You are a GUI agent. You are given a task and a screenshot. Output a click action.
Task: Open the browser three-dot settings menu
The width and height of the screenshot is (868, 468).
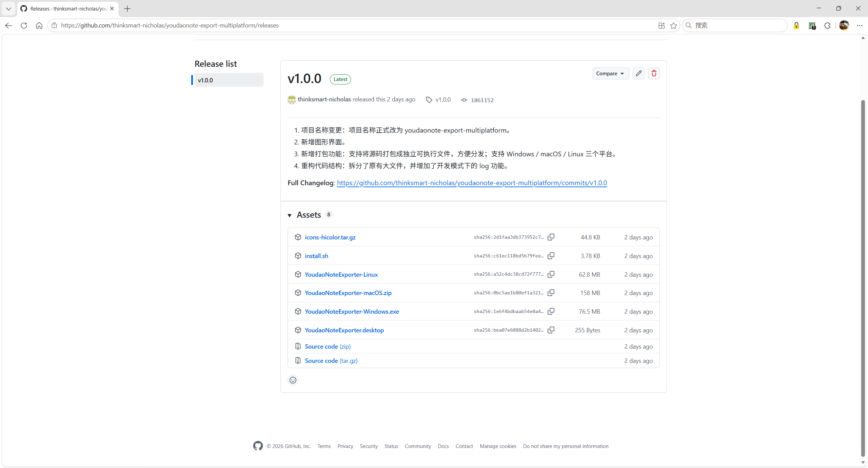point(860,25)
